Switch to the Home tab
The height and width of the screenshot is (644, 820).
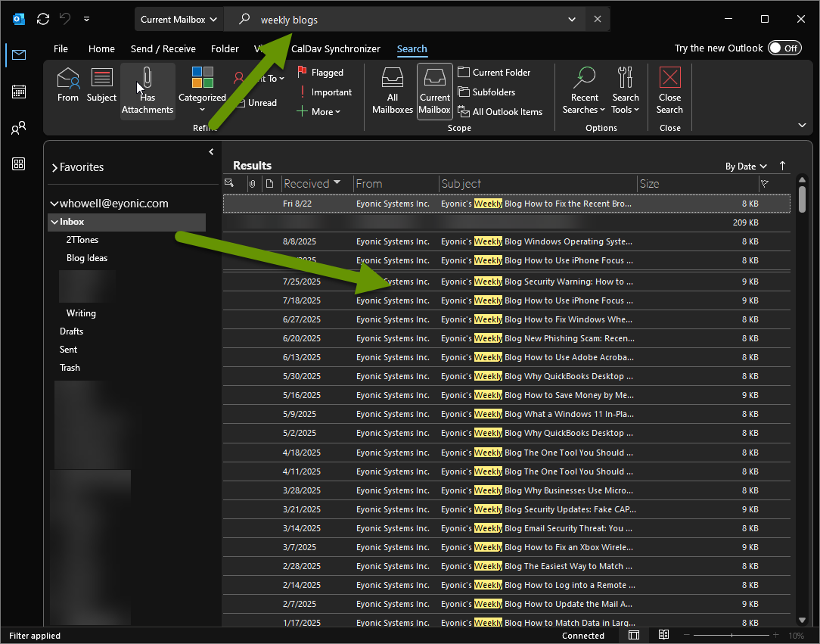point(101,48)
